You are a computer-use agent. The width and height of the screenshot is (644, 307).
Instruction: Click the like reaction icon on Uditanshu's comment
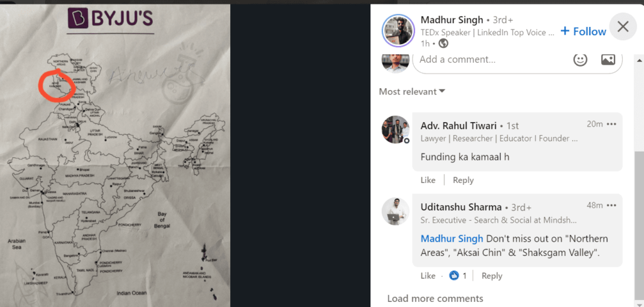pos(454,276)
